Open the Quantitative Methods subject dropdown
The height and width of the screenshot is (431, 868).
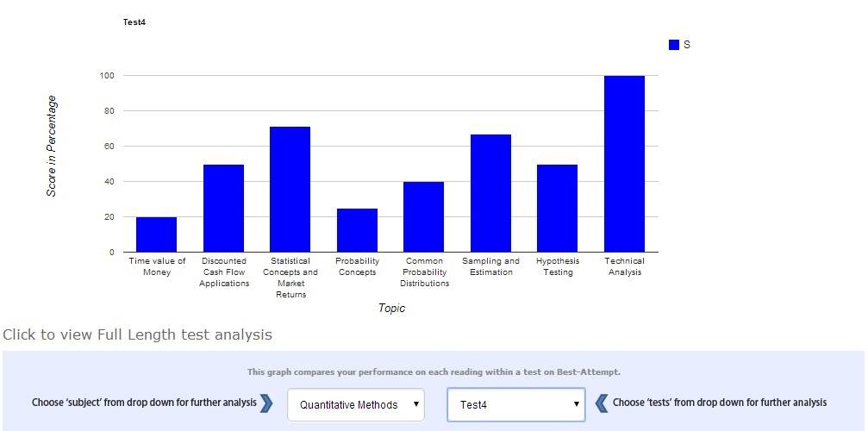pyautogui.click(x=356, y=404)
